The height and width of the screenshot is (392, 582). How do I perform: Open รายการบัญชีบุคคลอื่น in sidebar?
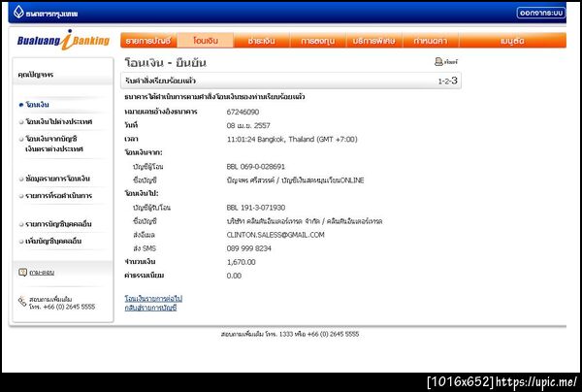click(58, 224)
